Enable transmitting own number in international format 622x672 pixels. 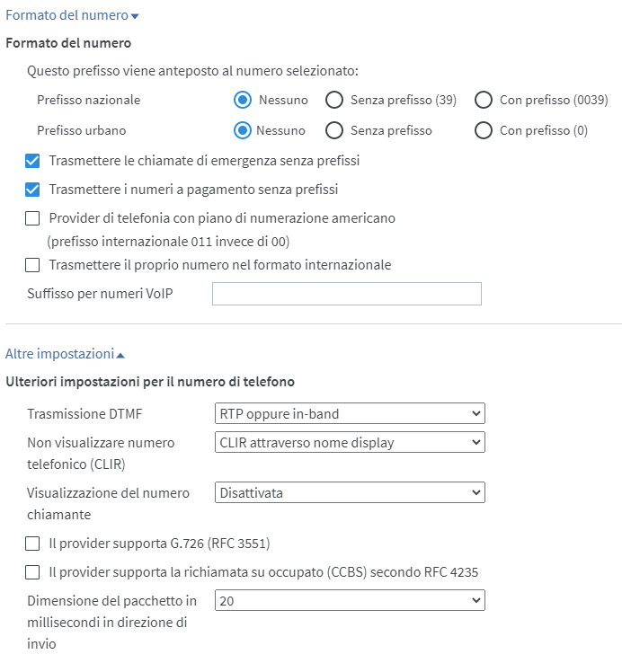point(33,264)
